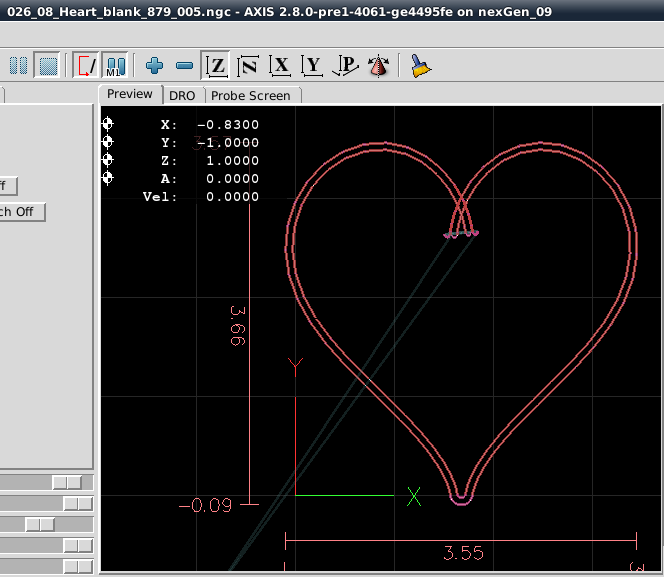Select the Z top view icon

(216, 66)
